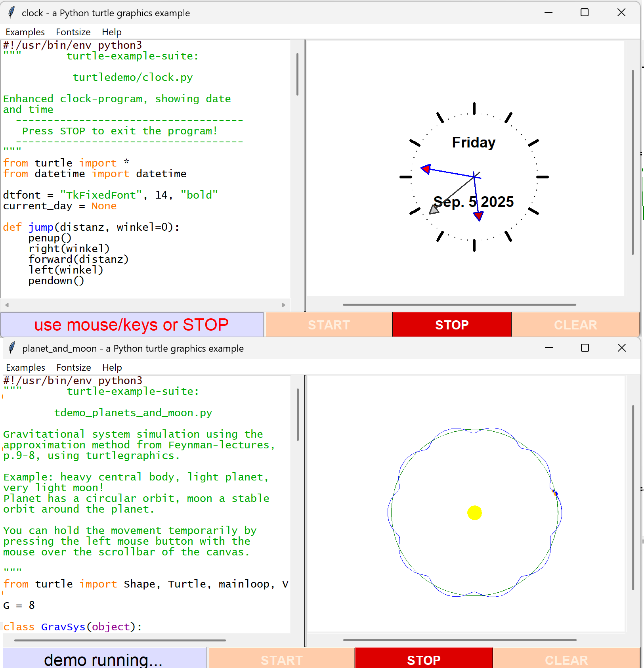Open Examples menu in clock window
The height and width of the screenshot is (668, 644).
(x=25, y=32)
